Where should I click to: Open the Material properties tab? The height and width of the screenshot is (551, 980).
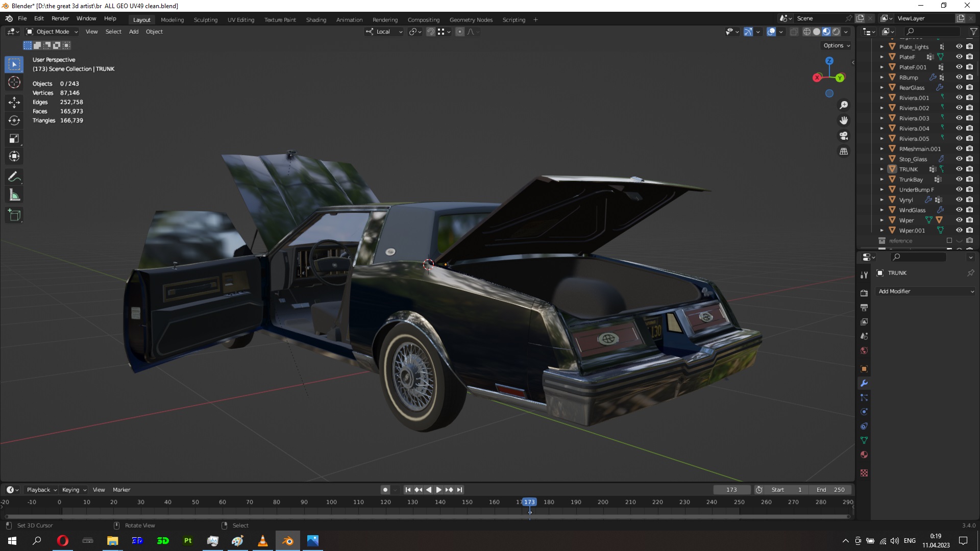click(864, 455)
